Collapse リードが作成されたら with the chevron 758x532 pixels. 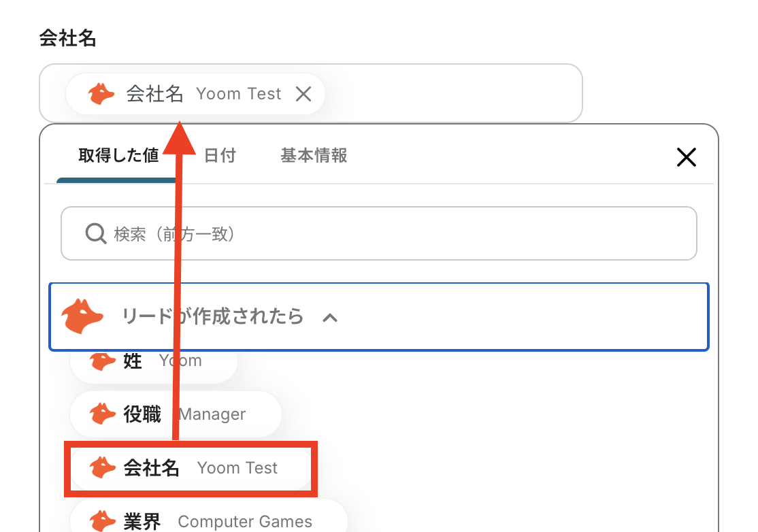point(330,318)
